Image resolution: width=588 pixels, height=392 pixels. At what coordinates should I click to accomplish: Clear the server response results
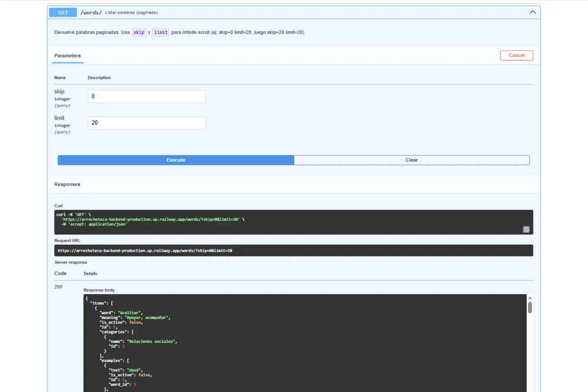point(412,160)
